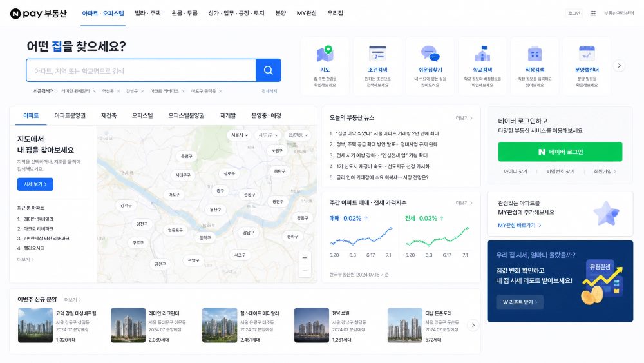Expand 더보기 for 주간 아파트 가격지수
Screen dimensions: 644x363
click(x=464, y=203)
